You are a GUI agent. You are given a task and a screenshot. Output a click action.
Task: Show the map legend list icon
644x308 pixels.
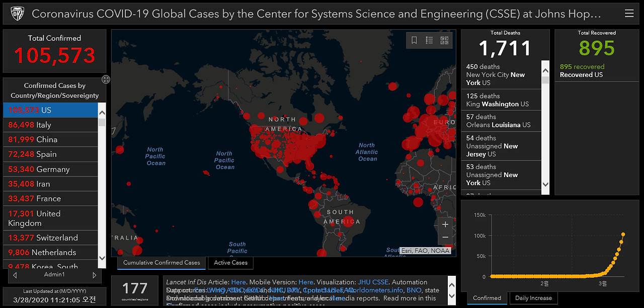429,40
